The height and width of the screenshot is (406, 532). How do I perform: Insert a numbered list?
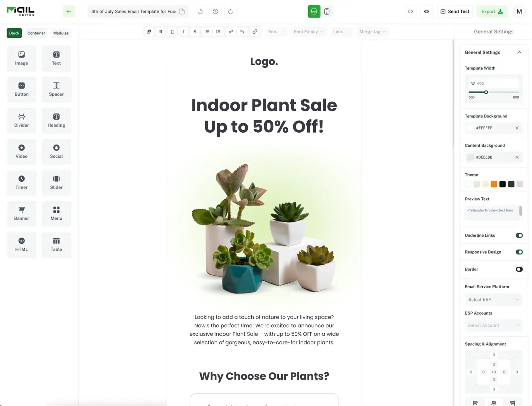pyautogui.click(x=218, y=32)
